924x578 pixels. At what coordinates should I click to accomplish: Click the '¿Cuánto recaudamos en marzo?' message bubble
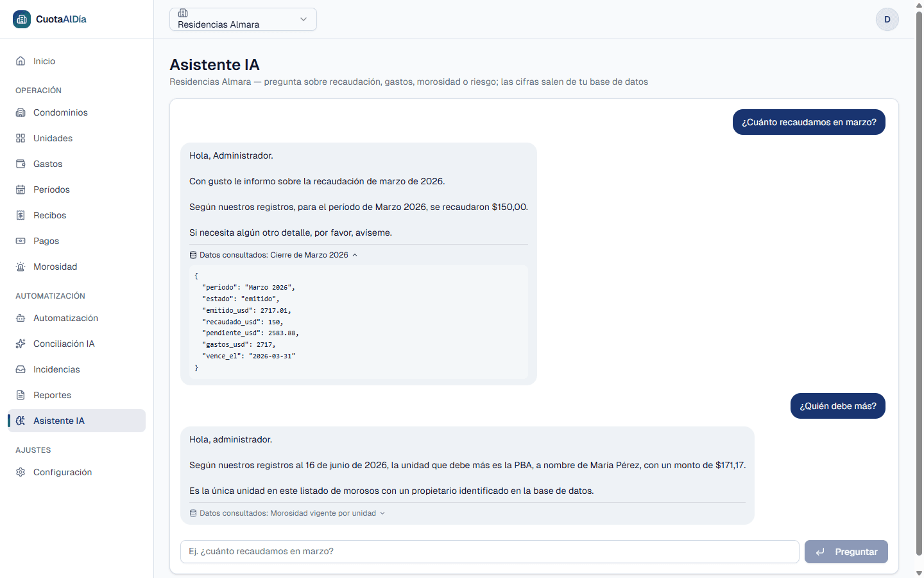click(809, 122)
